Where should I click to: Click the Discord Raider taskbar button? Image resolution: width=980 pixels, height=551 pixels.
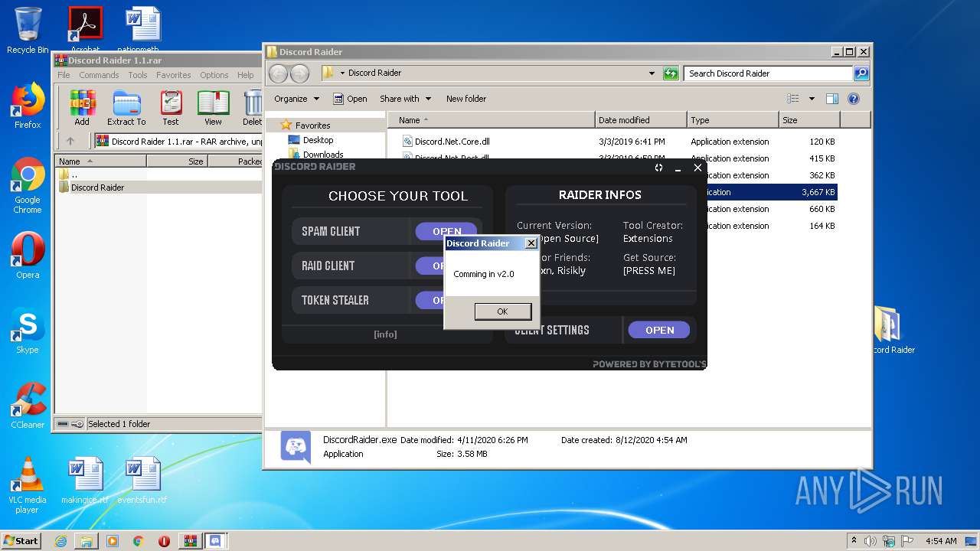click(215, 541)
